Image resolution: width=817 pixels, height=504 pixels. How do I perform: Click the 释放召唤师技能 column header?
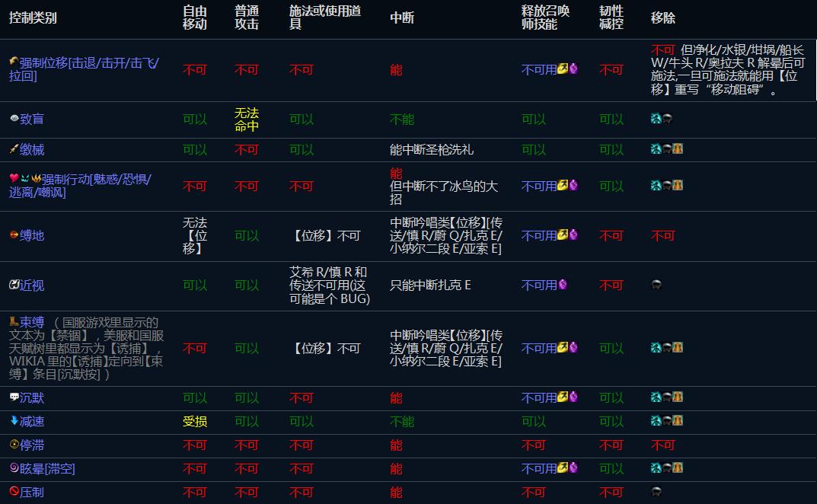click(x=545, y=18)
